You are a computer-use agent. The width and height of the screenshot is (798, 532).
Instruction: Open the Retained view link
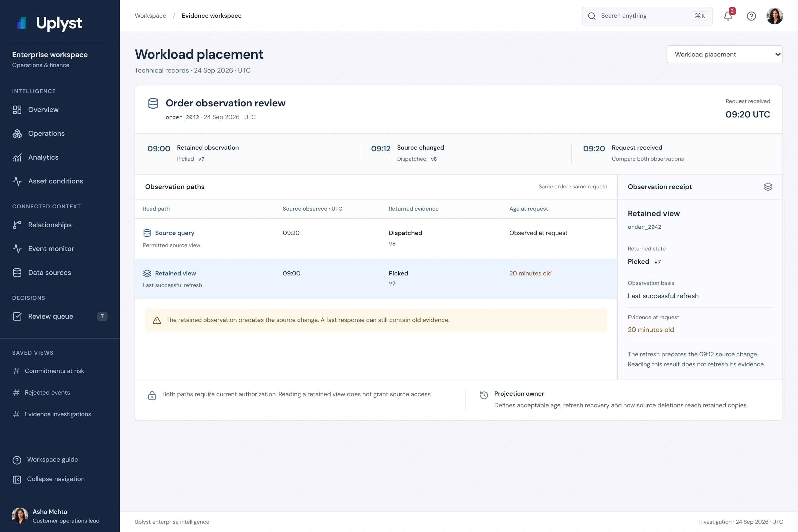[x=175, y=273]
